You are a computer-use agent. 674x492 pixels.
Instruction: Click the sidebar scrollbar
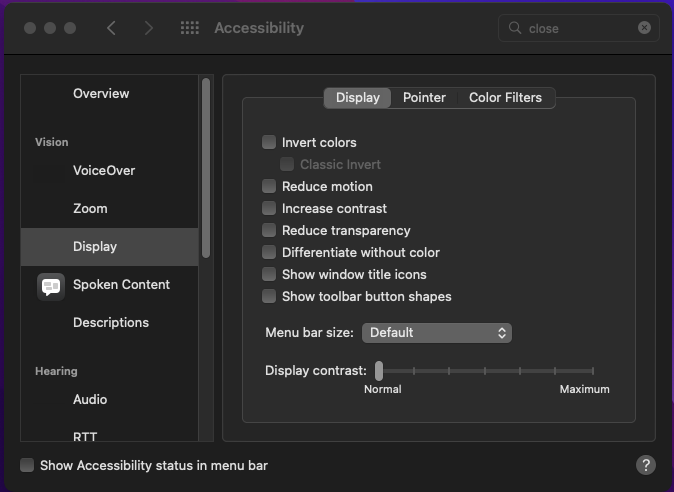click(x=206, y=170)
